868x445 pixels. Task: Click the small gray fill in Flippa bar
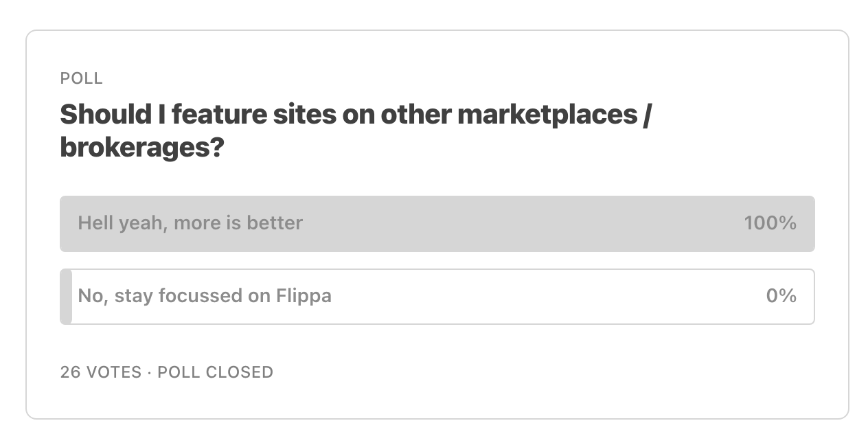pos(66,296)
